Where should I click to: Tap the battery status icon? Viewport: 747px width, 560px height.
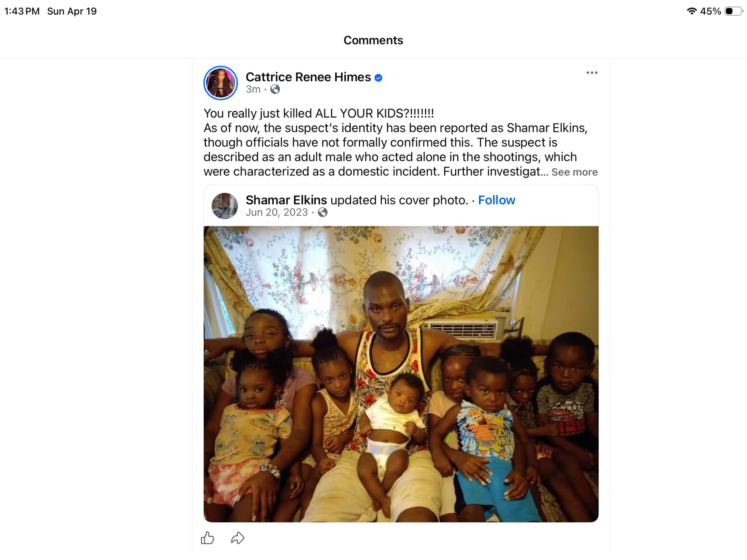(x=734, y=11)
